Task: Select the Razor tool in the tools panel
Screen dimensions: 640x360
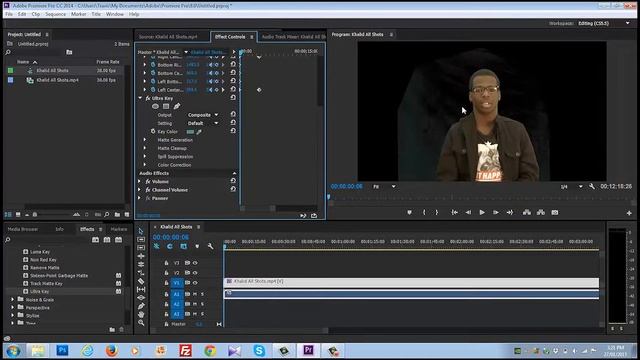Action: pos(141,281)
